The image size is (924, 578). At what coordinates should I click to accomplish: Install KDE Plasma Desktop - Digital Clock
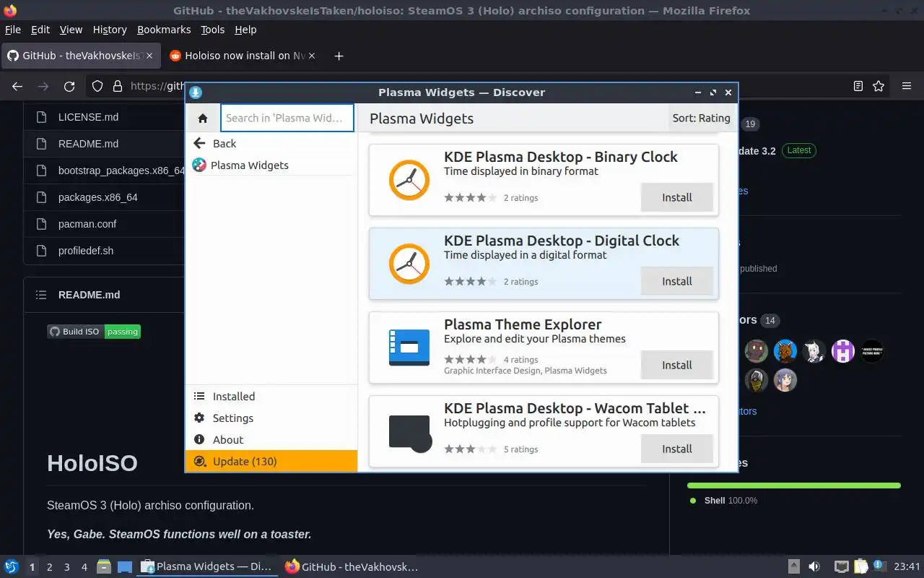[677, 281]
